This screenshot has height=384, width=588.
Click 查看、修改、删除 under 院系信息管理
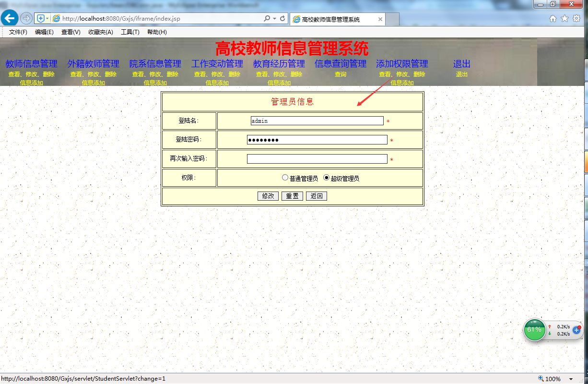pos(155,74)
